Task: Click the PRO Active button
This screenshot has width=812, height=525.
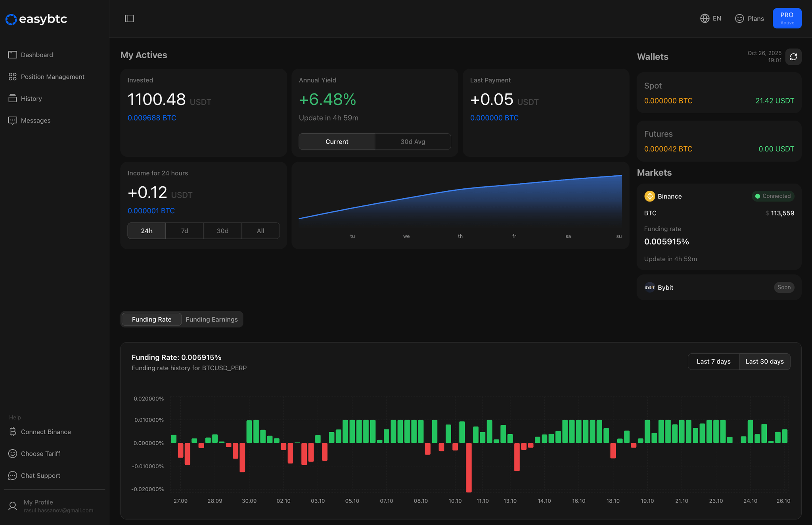Action: (787, 18)
